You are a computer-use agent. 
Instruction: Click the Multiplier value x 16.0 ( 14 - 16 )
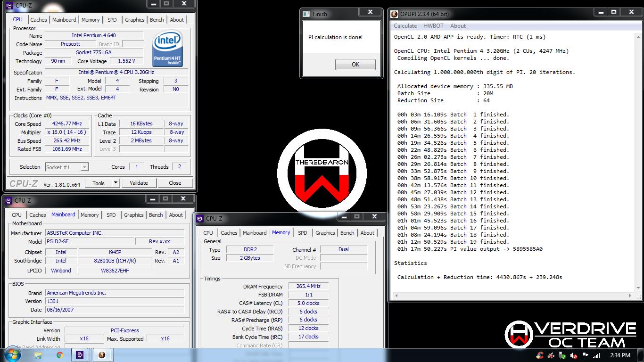pyautogui.click(x=66, y=132)
